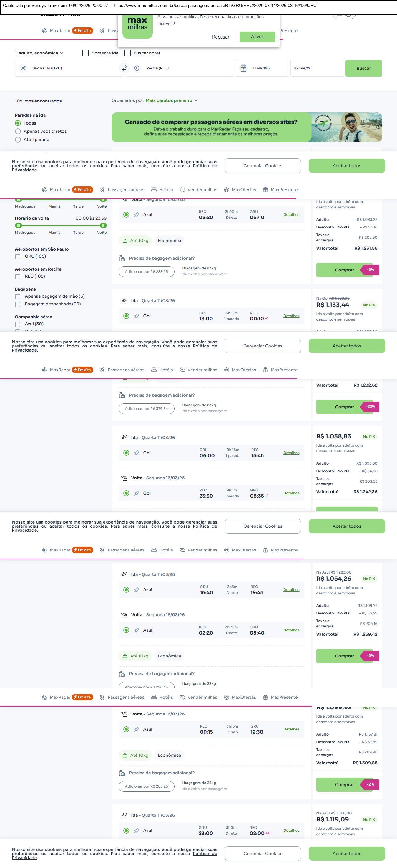Click the pin icon beside the Gol 18:00 flight
397x868 pixels.
point(137,316)
